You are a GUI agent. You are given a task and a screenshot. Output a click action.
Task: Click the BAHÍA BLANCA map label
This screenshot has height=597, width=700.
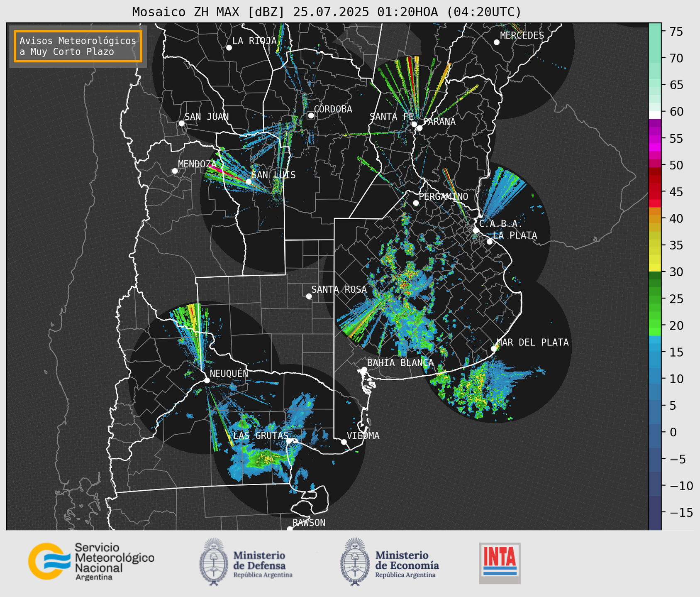click(400, 362)
